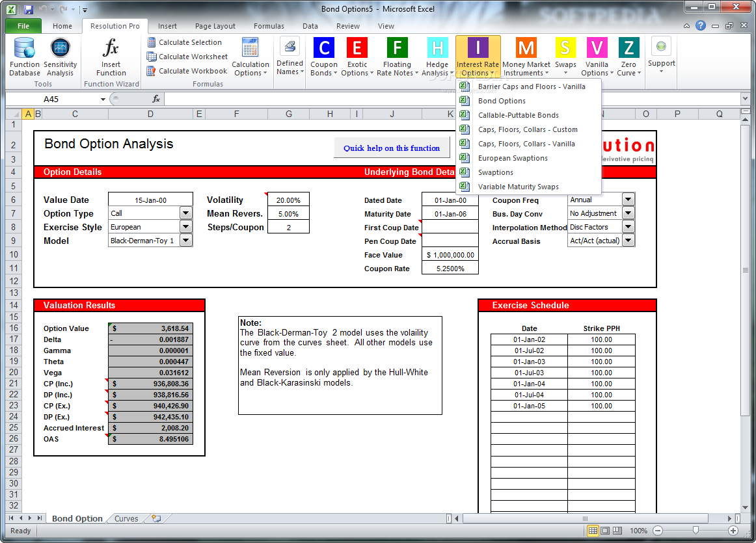Open the Name Box dropdown arrow

pyautogui.click(x=103, y=99)
